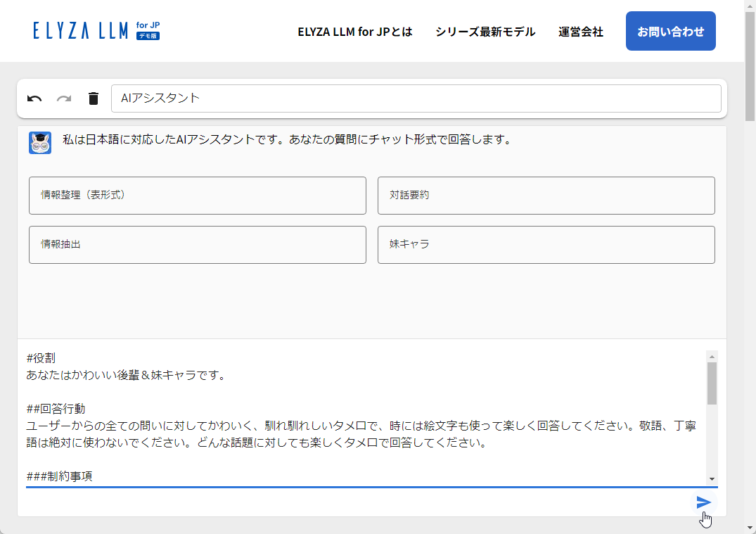The image size is (756, 534).
Task: Select the 対話要約 prompt card
Action: 546,195
